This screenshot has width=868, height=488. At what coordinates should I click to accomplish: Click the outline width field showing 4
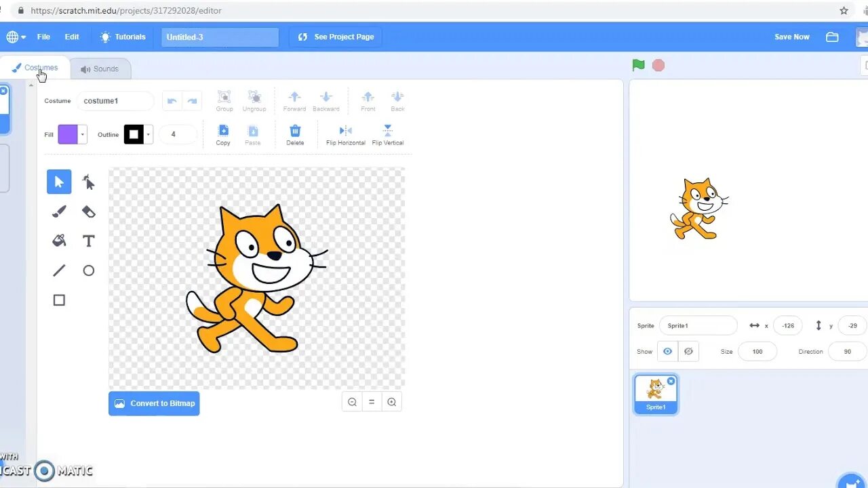[178, 134]
